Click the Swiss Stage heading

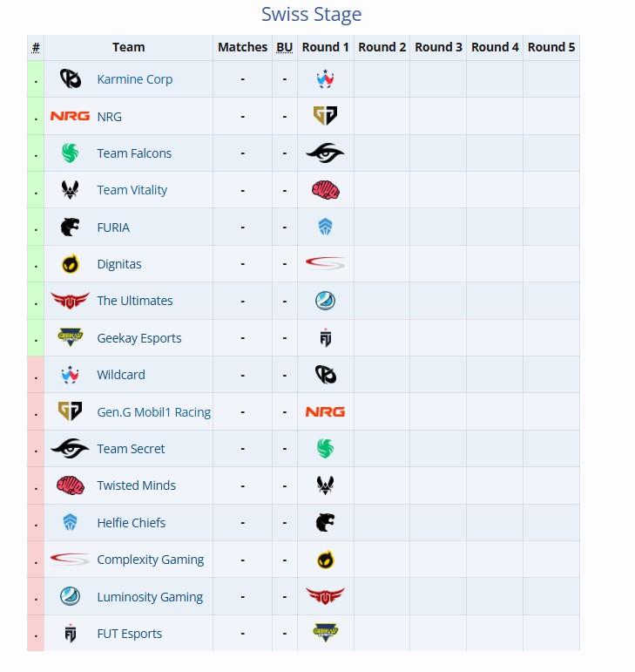point(312,14)
